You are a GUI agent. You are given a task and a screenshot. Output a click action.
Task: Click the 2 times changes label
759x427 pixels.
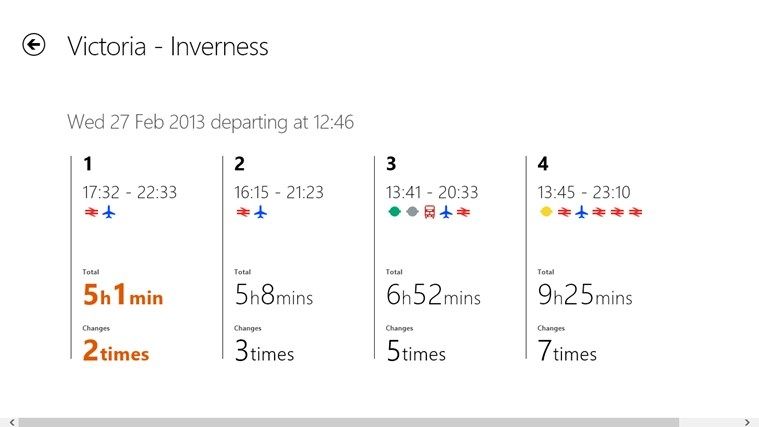coord(116,351)
